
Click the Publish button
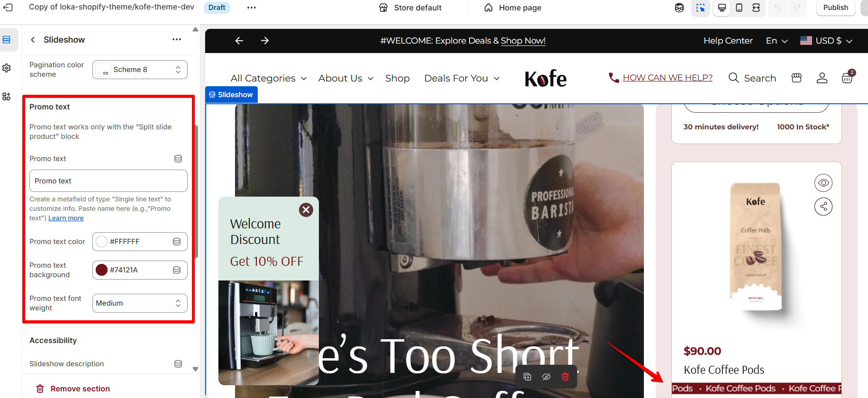836,8
